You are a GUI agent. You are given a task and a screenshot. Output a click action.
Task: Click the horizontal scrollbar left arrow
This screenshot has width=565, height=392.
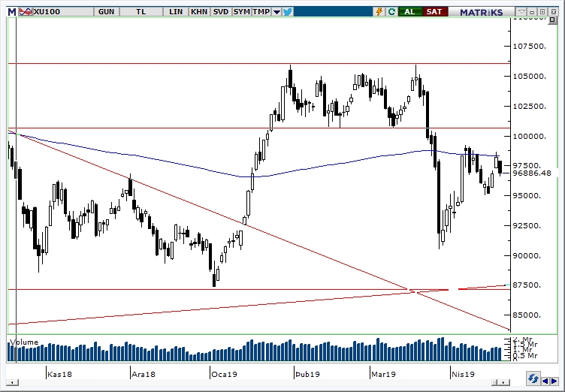(12, 382)
